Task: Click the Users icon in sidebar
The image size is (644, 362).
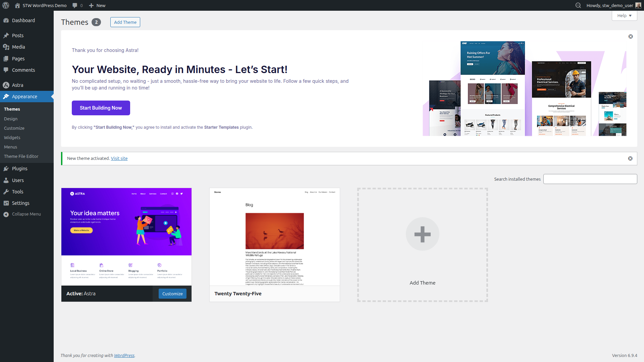Action: point(6,180)
